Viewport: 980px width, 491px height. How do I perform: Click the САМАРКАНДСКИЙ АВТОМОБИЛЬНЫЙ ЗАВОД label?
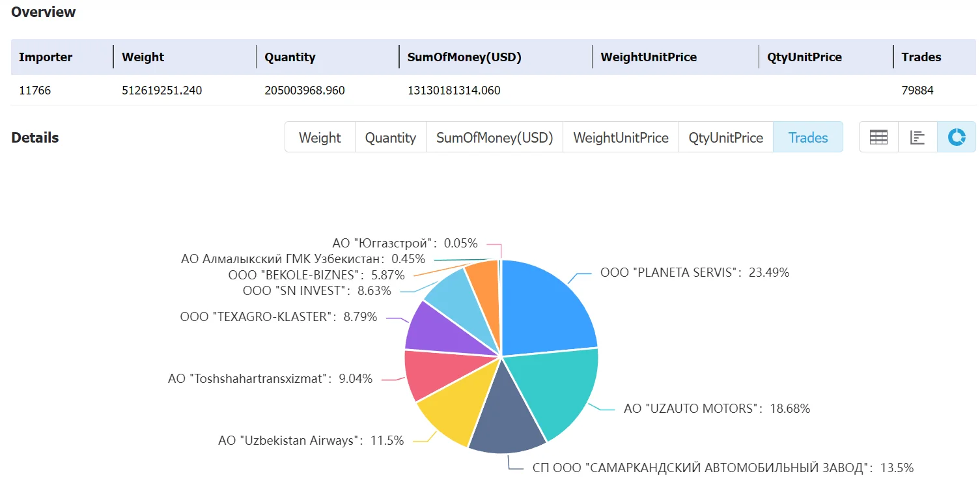tap(723, 468)
